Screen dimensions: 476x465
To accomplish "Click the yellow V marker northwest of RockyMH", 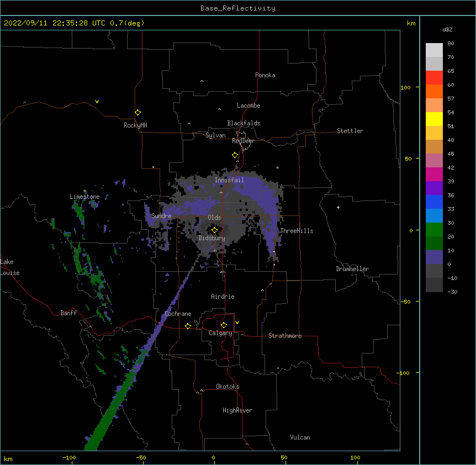I will [x=97, y=102].
